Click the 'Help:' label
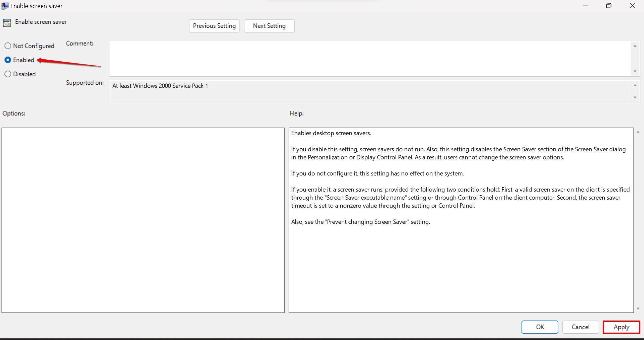This screenshot has width=644, height=340. [297, 113]
